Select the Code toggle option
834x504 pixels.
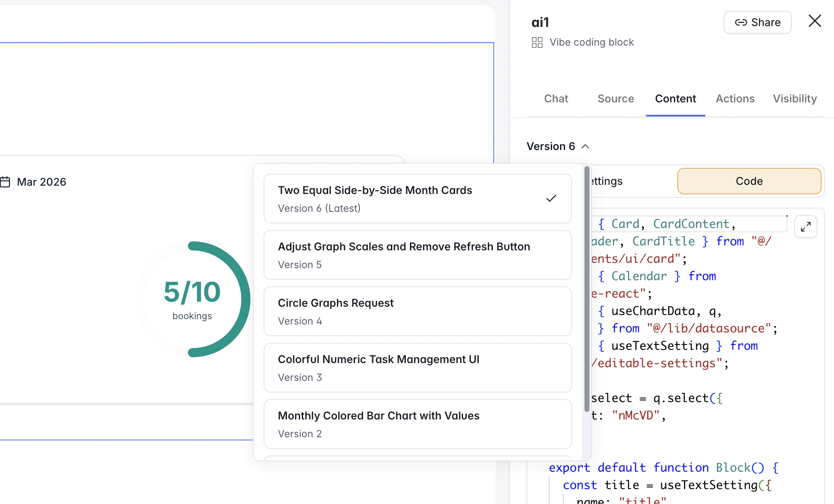pos(749,181)
